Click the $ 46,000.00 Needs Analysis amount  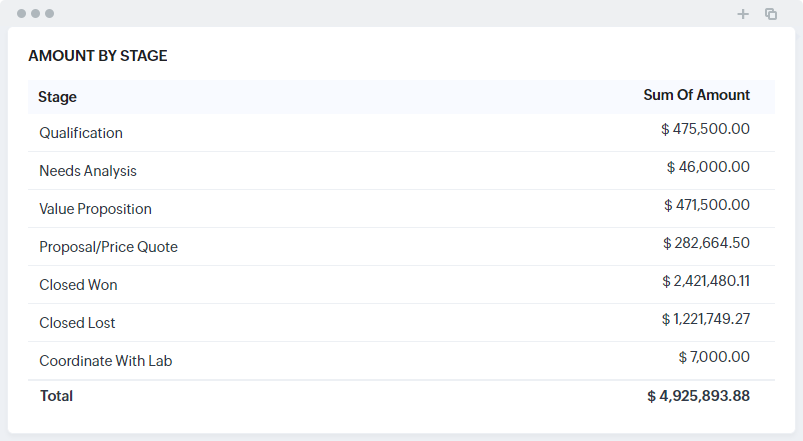[708, 167]
